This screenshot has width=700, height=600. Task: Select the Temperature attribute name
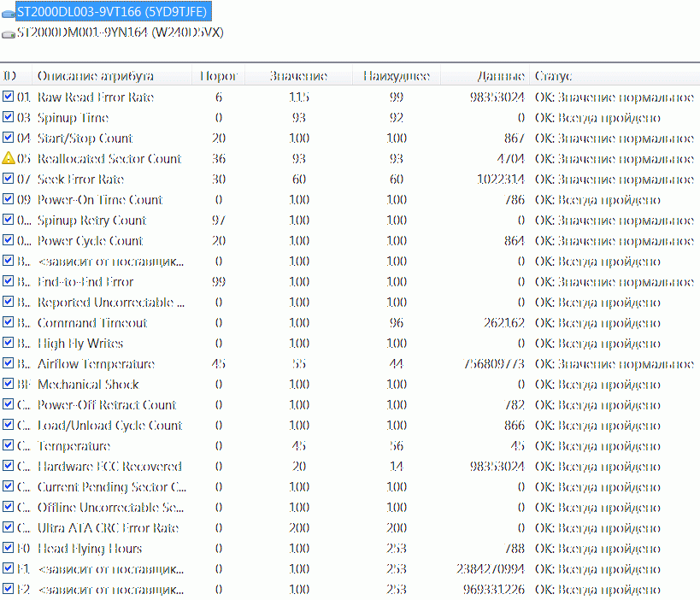74,446
